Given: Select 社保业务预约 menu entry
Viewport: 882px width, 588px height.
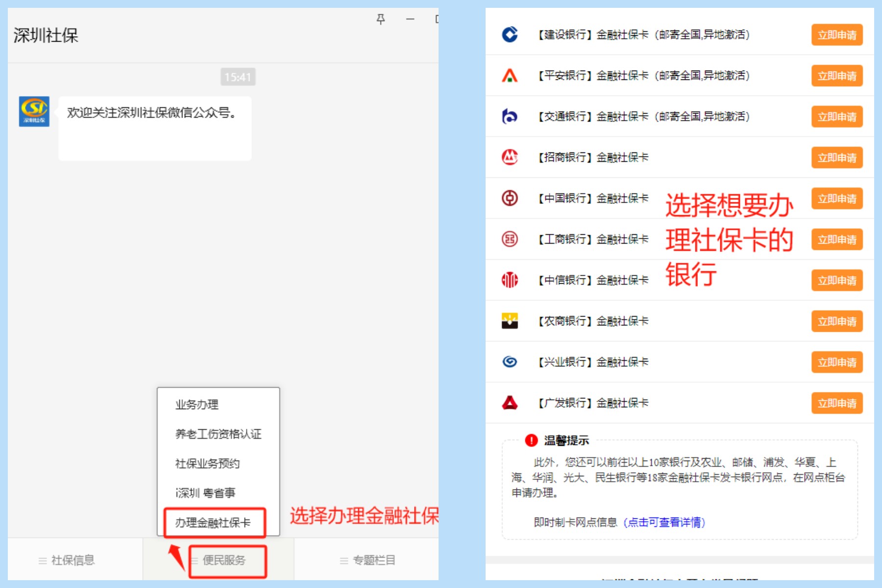Looking at the screenshot, I should [x=208, y=464].
